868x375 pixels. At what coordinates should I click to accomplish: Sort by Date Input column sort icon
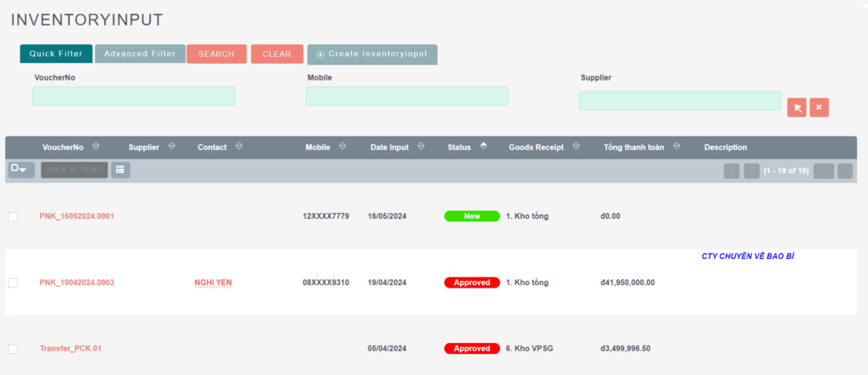(x=420, y=146)
